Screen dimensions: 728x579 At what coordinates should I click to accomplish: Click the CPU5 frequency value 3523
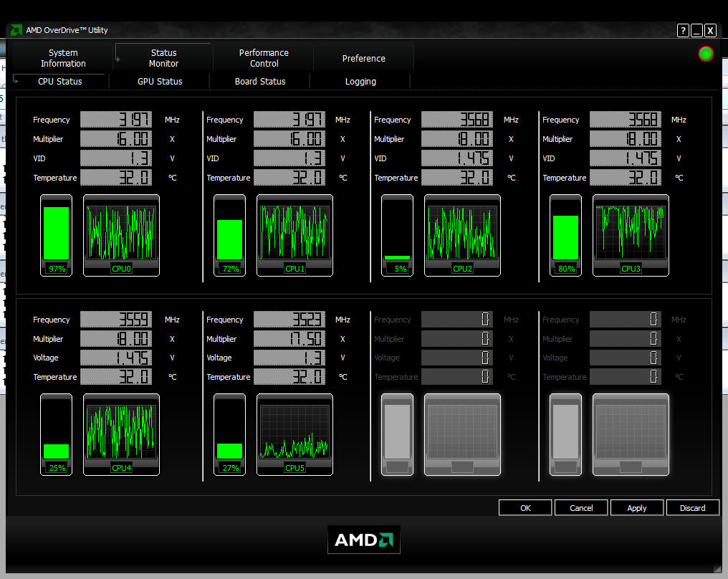[x=289, y=320]
